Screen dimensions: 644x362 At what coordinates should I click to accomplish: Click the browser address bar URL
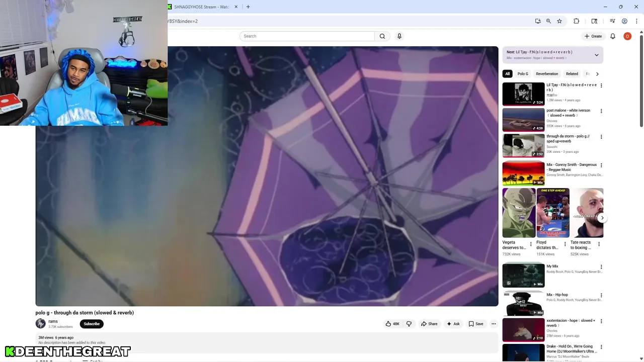[x=183, y=21]
